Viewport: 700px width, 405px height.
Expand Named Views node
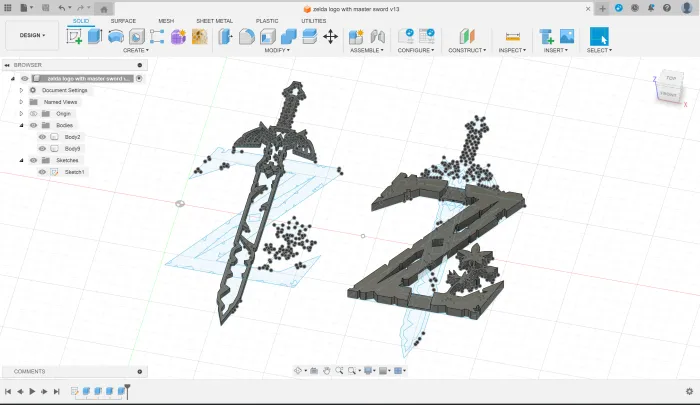click(21, 102)
